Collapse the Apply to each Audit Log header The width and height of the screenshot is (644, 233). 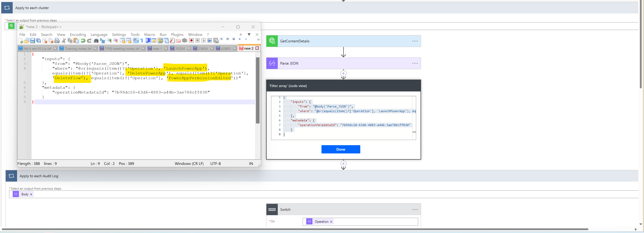pyautogui.click(x=322, y=176)
